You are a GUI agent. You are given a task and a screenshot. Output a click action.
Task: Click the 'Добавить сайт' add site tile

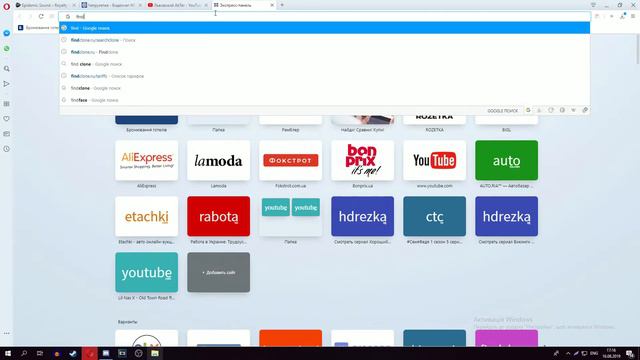(218, 272)
